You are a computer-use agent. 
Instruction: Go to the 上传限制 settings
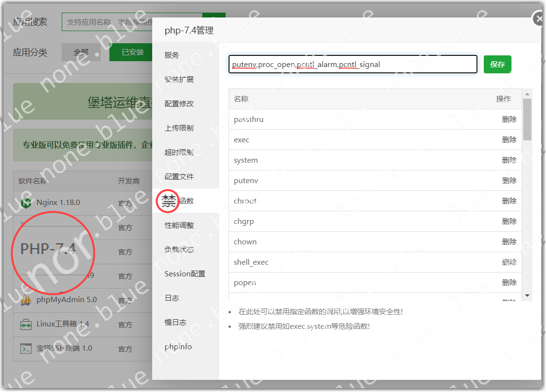179,128
